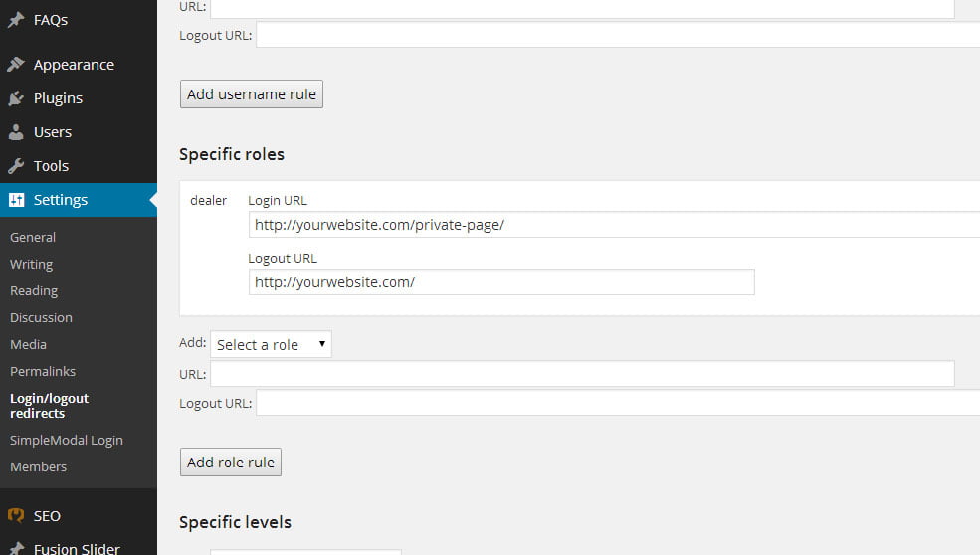Open the Discussion settings link
980x555 pixels.
pos(41,318)
